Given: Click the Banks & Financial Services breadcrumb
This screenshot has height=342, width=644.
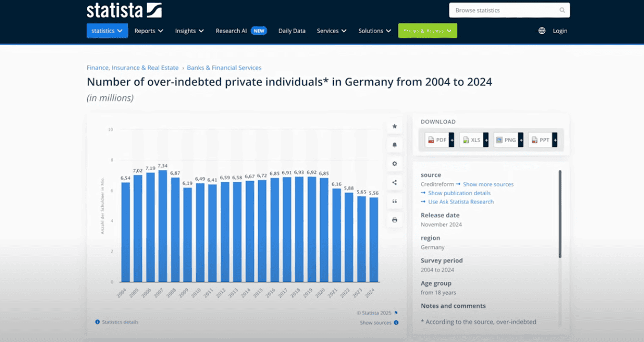Looking at the screenshot, I should click(224, 68).
